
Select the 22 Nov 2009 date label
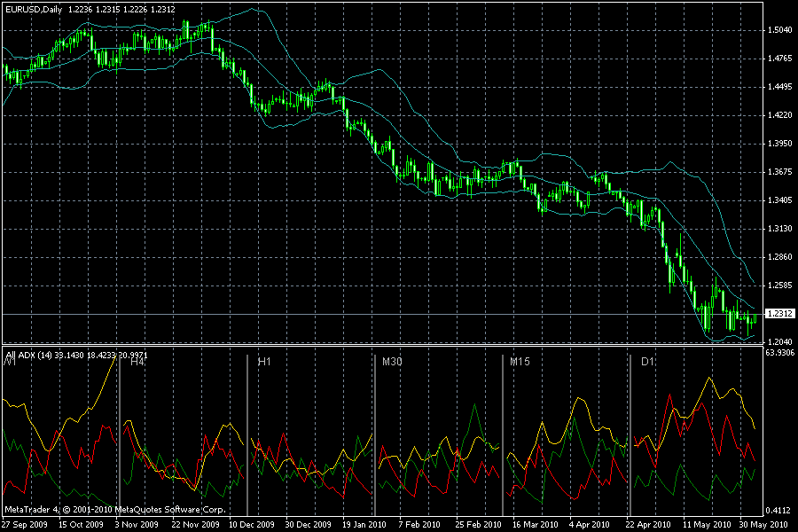[x=195, y=524]
